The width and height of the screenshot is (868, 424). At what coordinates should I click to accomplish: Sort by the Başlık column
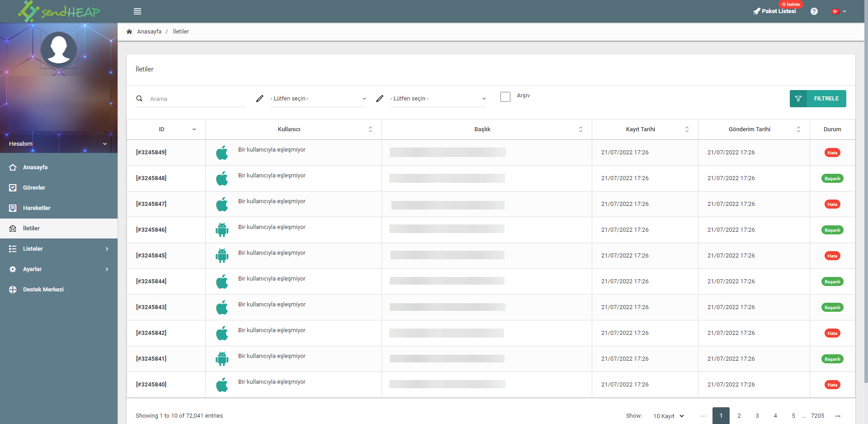(487, 129)
